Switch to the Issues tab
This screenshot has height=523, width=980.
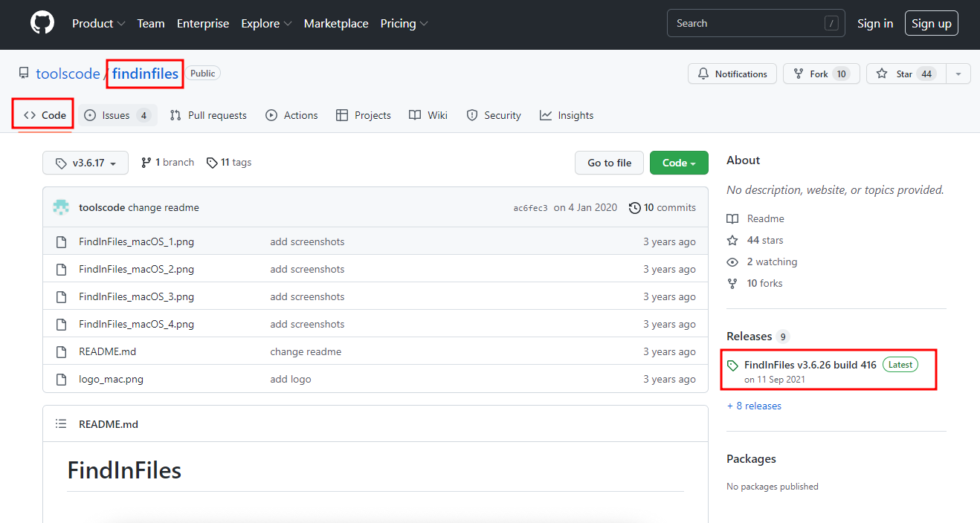tap(117, 115)
